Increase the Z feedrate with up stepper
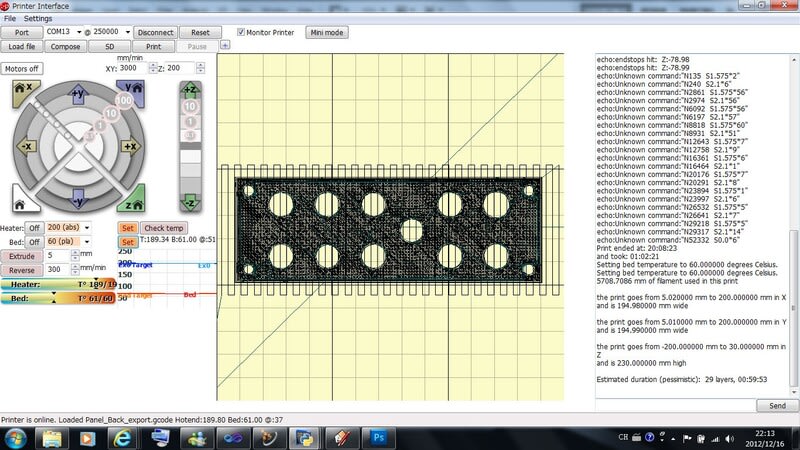Image resolution: width=800 pixels, height=450 pixels. (x=201, y=65)
